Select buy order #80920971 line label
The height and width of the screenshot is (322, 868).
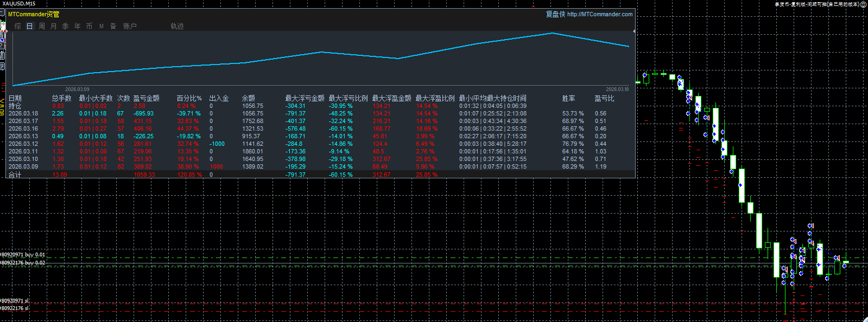[x=23, y=255]
